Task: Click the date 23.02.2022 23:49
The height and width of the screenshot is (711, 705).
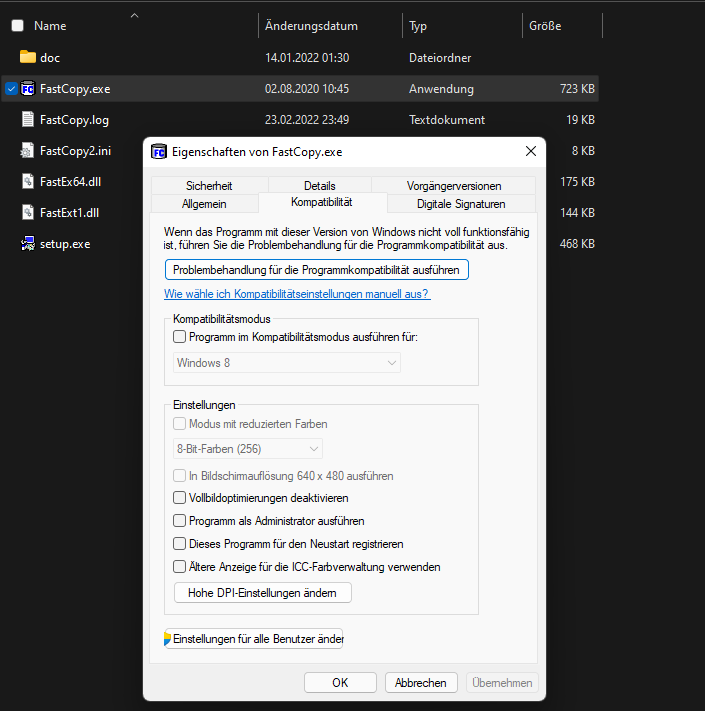Action: point(307,120)
